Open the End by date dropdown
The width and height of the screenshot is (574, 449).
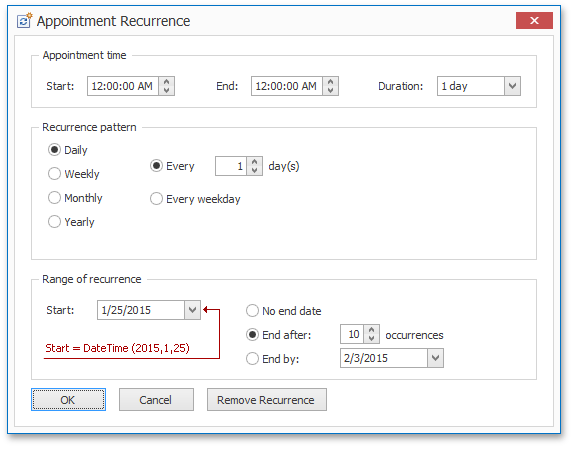[436, 358]
